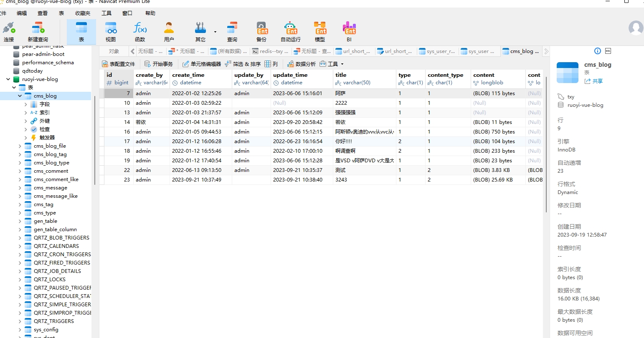Image resolution: width=644 pixels, height=338 pixels.
Task: Open the 编辑 menu
Action: (22, 13)
